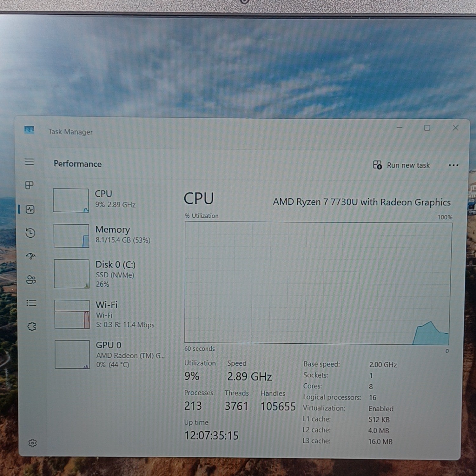Click the 213 processes count

[x=193, y=406]
